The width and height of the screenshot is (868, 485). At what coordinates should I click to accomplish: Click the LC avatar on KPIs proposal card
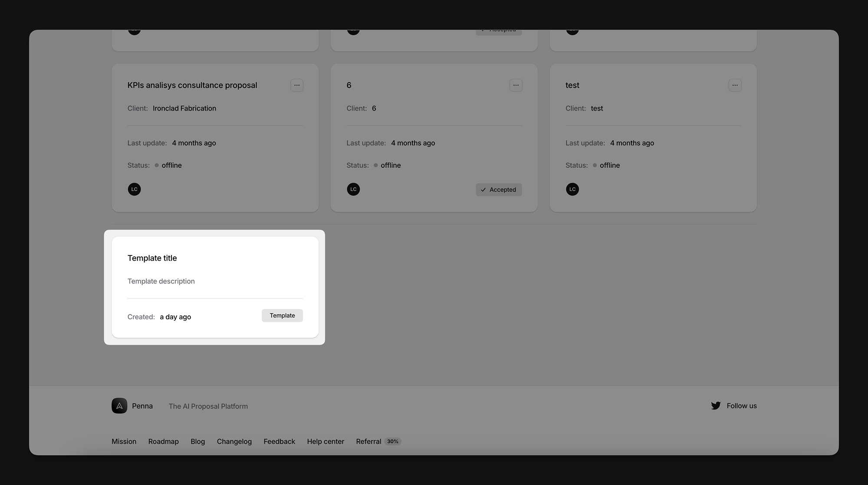pos(134,189)
